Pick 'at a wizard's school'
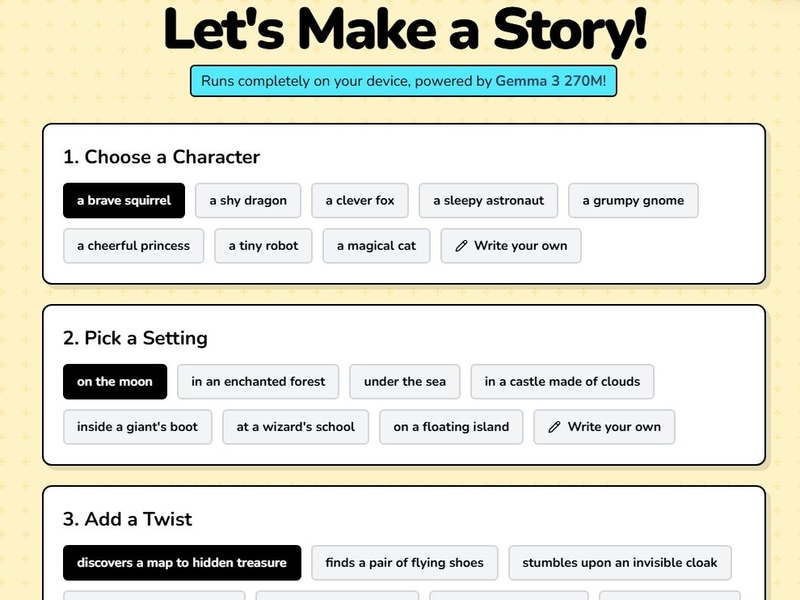800x600 pixels. pyautogui.click(x=293, y=427)
